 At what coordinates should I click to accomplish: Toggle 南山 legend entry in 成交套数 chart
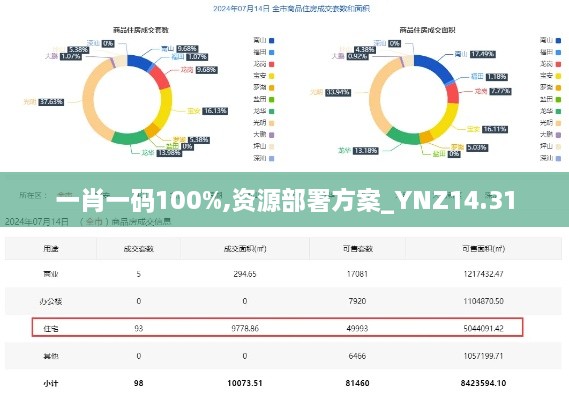coord(264,40)
